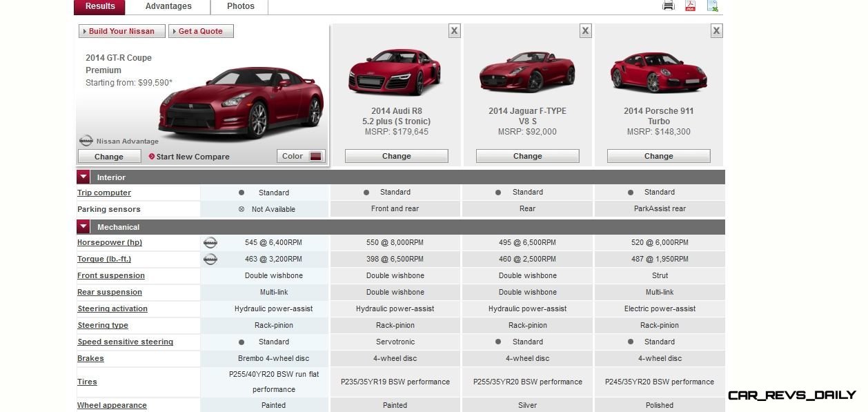This screenshot has height=412, width=868.
Task: Click Nissan badge in Torque row
Action: click(x=210, y=259)
